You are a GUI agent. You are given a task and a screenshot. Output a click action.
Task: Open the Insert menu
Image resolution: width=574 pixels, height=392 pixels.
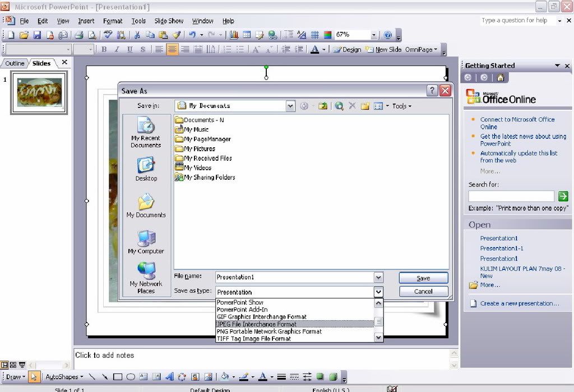(x=86, y=21)
